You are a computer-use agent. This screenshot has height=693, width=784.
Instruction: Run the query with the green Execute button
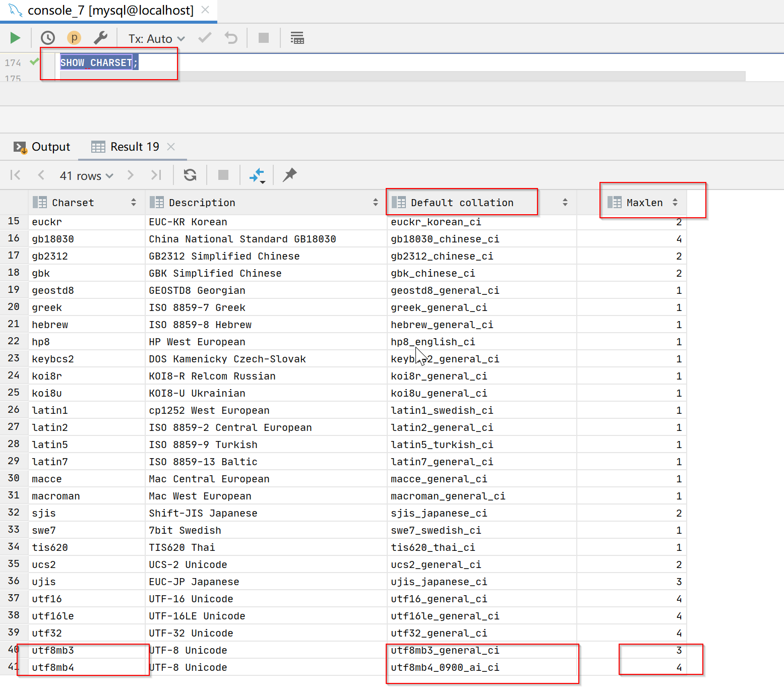15,38
